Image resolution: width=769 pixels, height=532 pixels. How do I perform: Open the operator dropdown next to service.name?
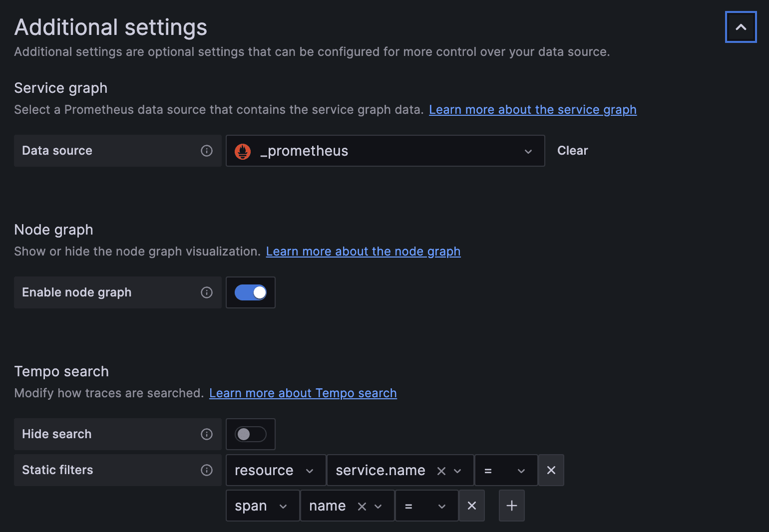pos(506,470)
